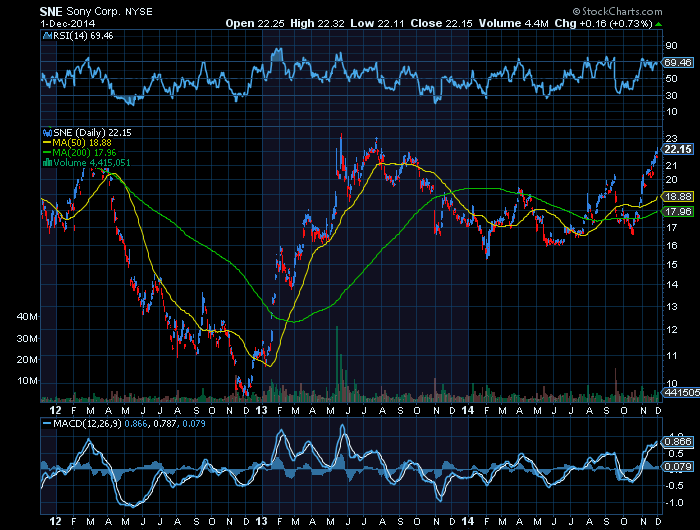Click the candlestick icon before SNE (Daily)

47,133
